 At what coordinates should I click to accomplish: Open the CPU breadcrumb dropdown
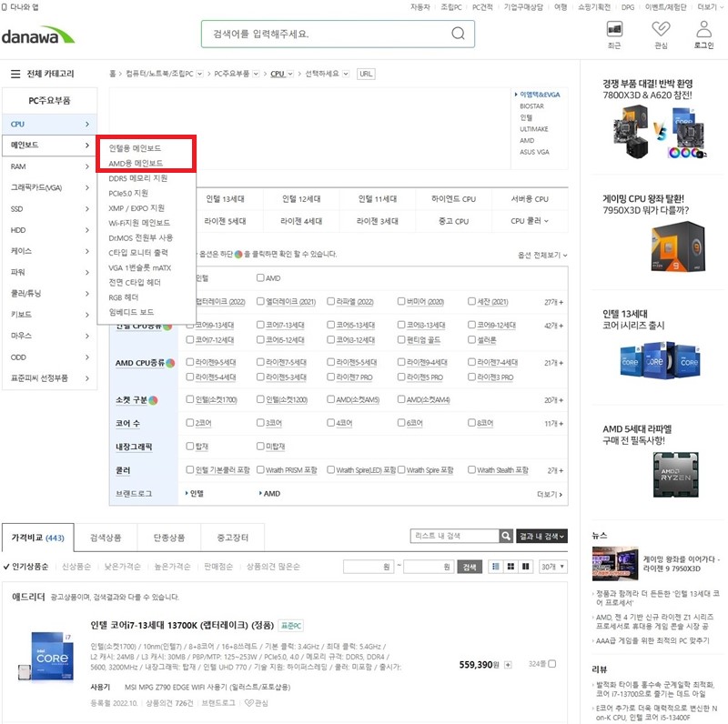pos(290,74)
